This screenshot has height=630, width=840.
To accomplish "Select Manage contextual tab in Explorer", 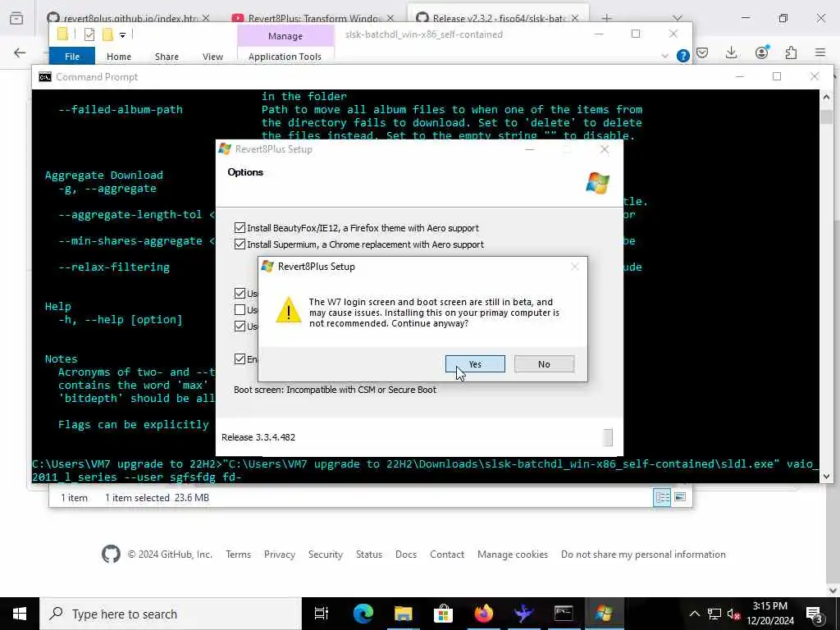I will (x=285, y=36).
